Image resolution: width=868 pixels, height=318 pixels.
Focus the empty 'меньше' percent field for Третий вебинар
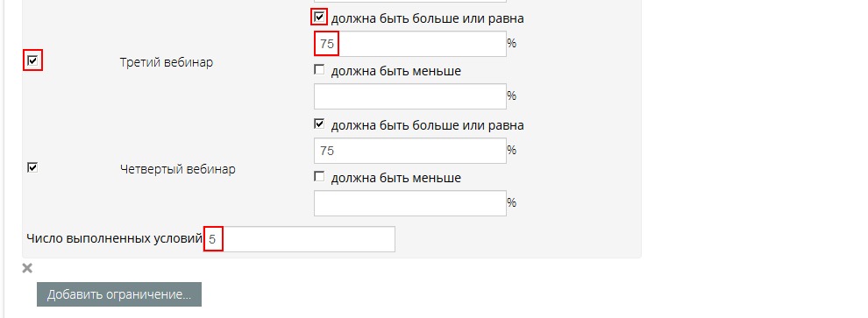pyautogui.click(x=410, y=96)
